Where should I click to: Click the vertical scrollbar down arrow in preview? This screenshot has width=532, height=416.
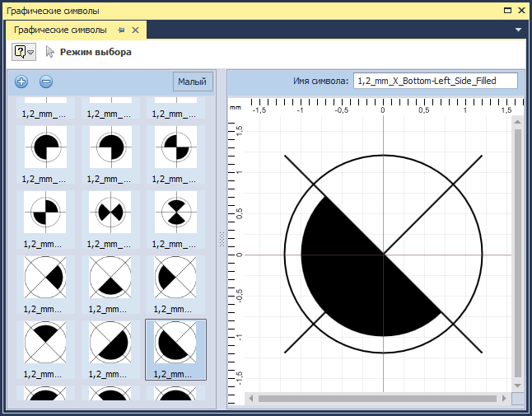point(518,386)
